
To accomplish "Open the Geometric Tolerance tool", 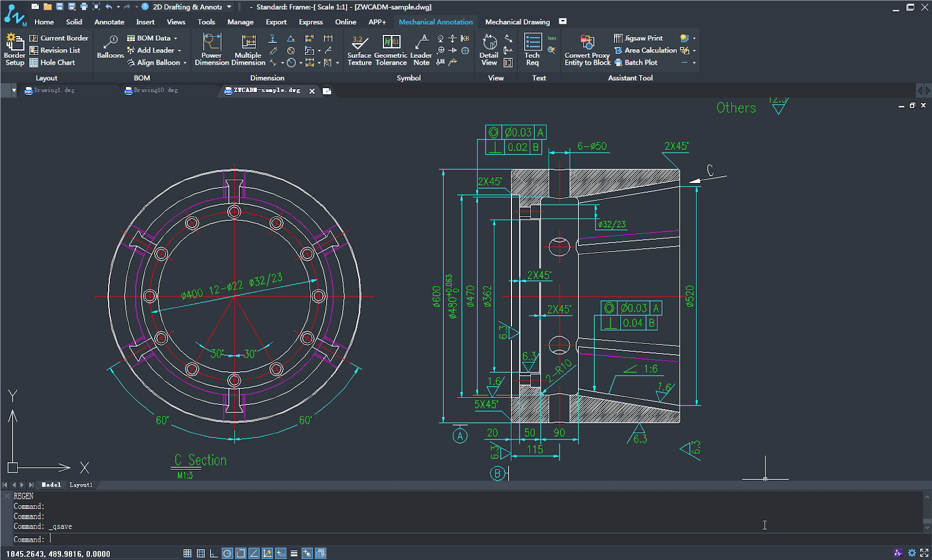I will (x=391, y=50).
